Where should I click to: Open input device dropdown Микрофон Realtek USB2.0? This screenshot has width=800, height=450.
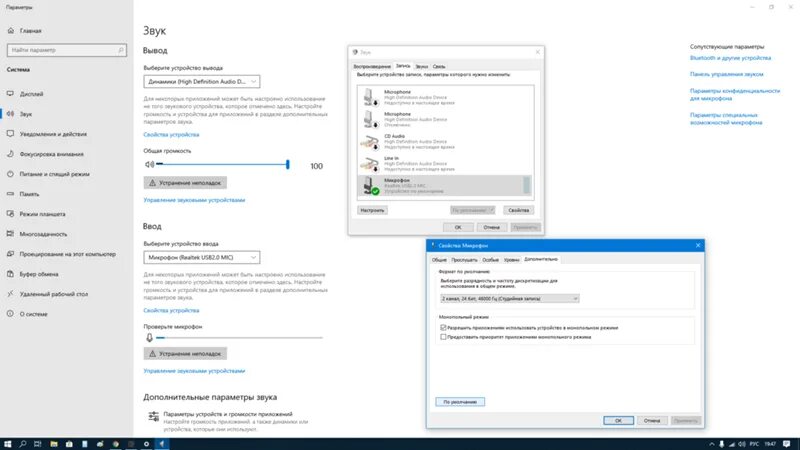click(x=202, y=258)
